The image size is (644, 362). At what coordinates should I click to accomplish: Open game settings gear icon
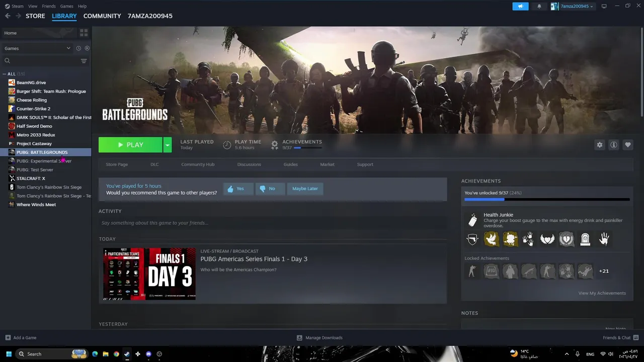point(600,145)
